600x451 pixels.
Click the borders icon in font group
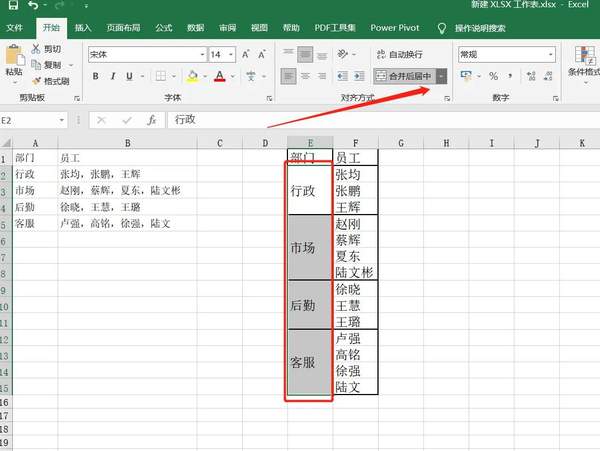coord(164,76)
